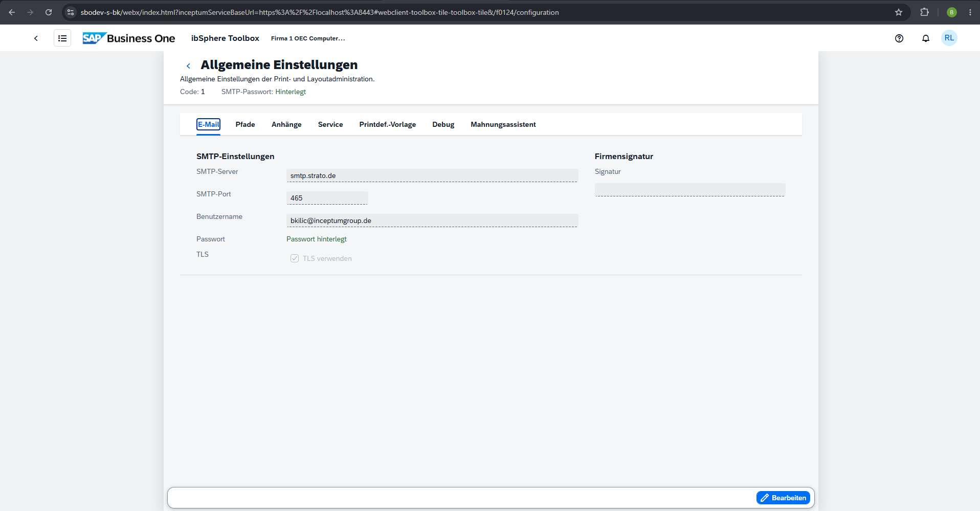Navigate back from Allgemeine Einstellungen page
Screen dimensions: 980x511
(x=188, y=66)
